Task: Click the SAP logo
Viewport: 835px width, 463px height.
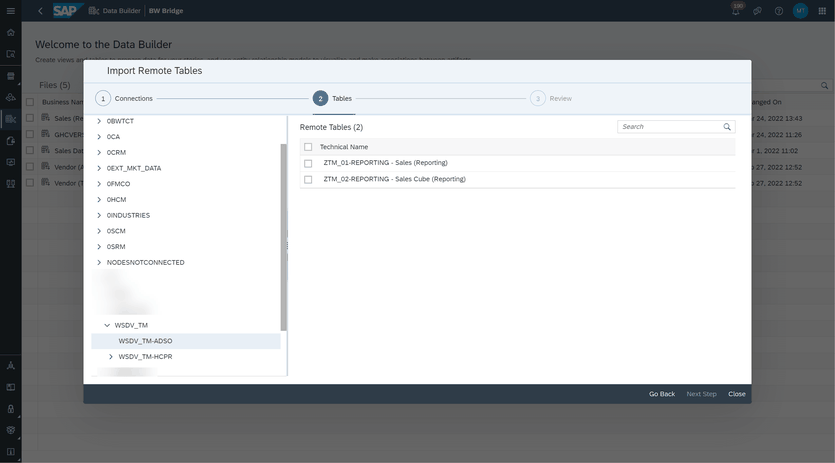Action: 67,11
